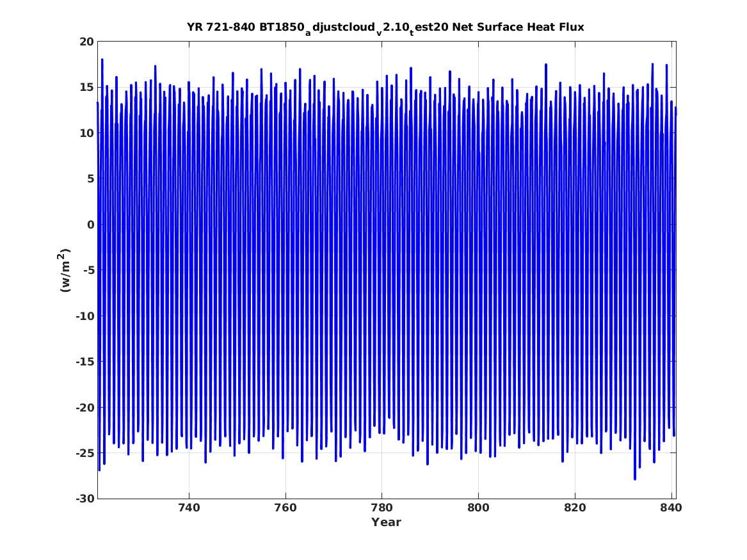Click the x-axis tick label '780'
This screenshot has width=747, height=560.
point(382,508)
